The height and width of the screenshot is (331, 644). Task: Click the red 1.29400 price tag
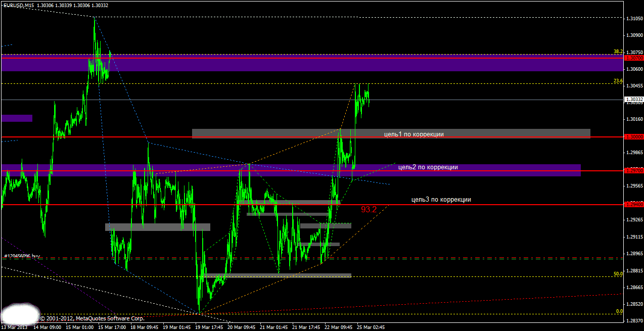(x=634, y=204)
